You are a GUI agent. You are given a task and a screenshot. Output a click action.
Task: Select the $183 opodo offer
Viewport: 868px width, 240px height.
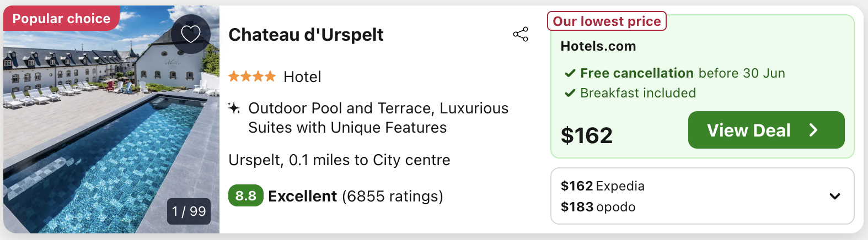coord(598,207)
